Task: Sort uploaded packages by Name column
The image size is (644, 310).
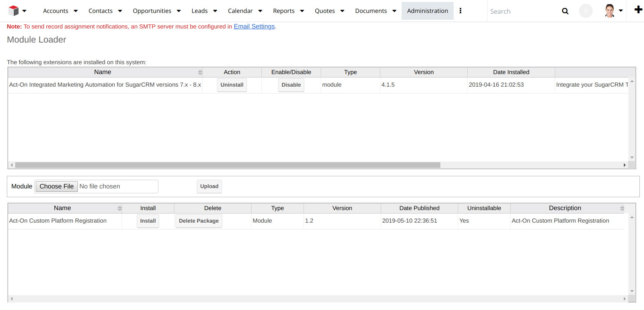Action: tap(119, 208)
